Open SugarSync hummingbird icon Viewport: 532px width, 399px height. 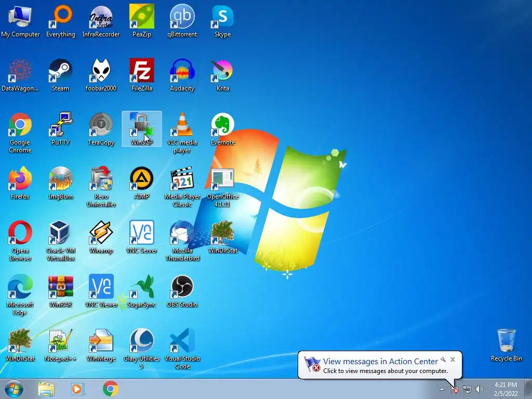point(141,291)
